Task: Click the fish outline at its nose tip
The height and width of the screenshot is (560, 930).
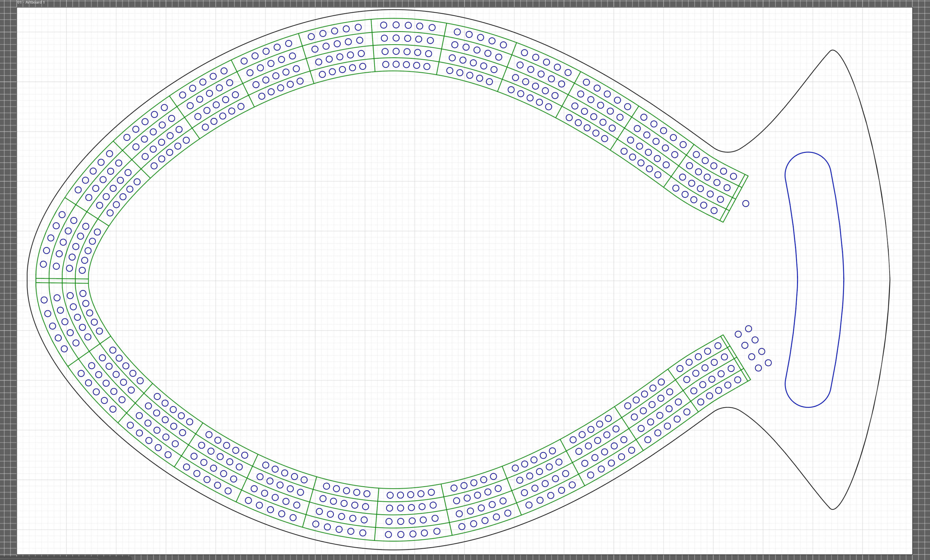Action: [28, 280]
